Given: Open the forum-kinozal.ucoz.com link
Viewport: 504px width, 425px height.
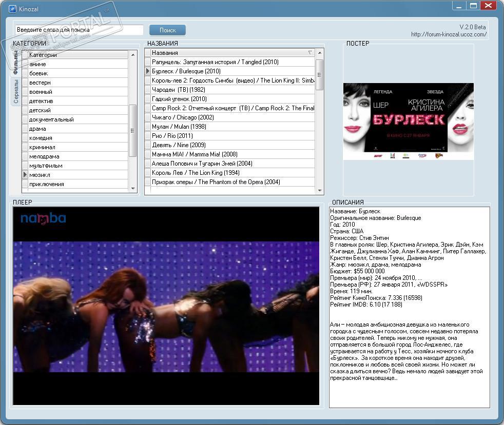Looking at the screenshot, I should tap(449, 34).
